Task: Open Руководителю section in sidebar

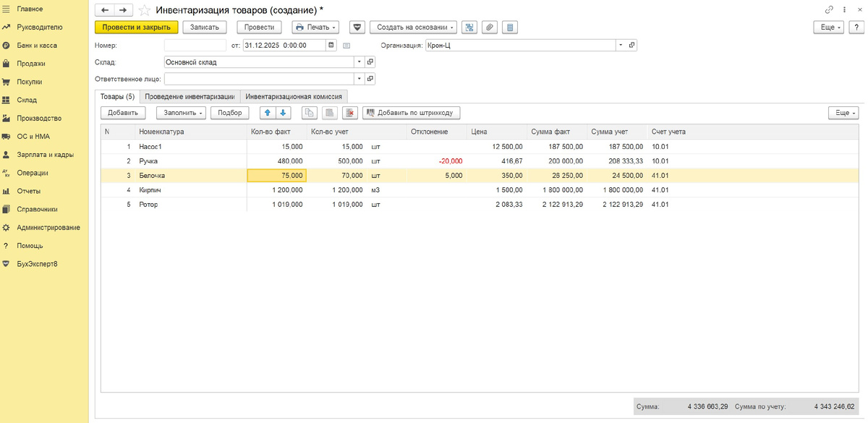Action: 40,27
